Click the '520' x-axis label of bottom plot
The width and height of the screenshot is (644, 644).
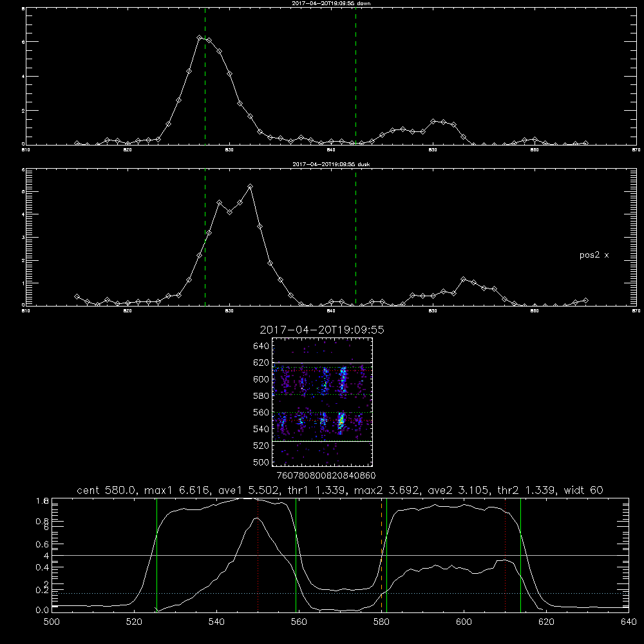(134, 622)
